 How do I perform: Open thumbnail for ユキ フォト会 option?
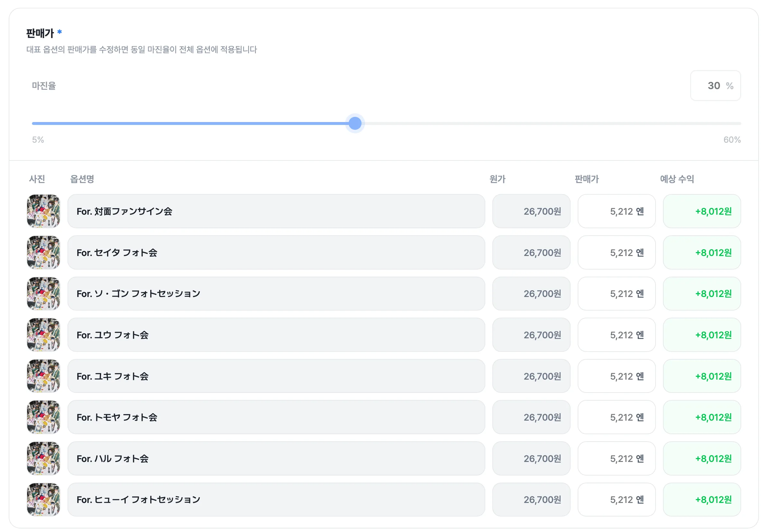pos(43,376)
